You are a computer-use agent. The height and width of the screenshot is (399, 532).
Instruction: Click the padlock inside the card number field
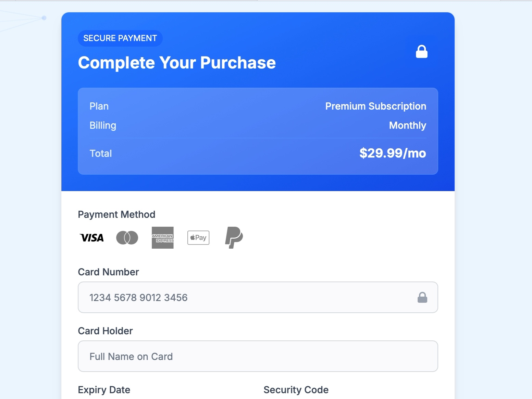(423, 297)
